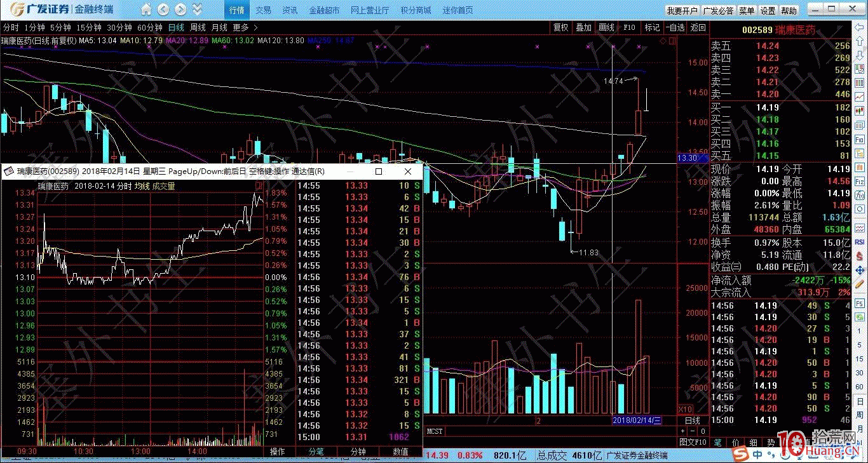
Task: Close the 分时 popup window
Action: pos(408,171)
